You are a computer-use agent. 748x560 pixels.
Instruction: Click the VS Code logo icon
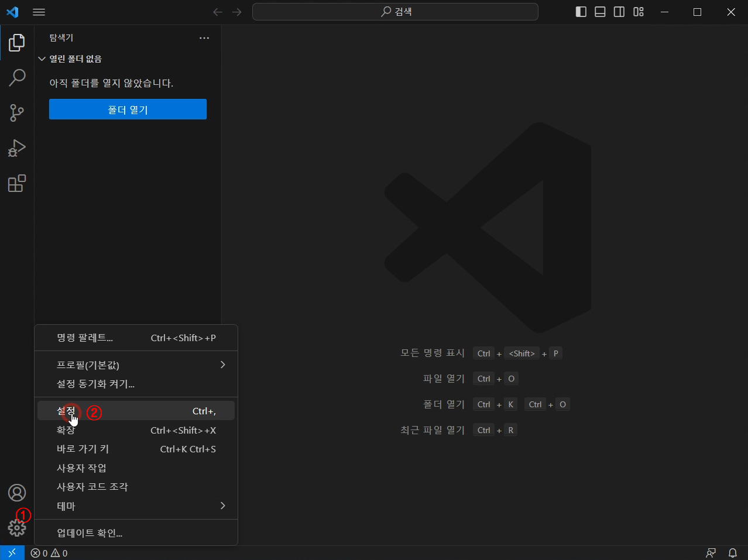point(12,12)
